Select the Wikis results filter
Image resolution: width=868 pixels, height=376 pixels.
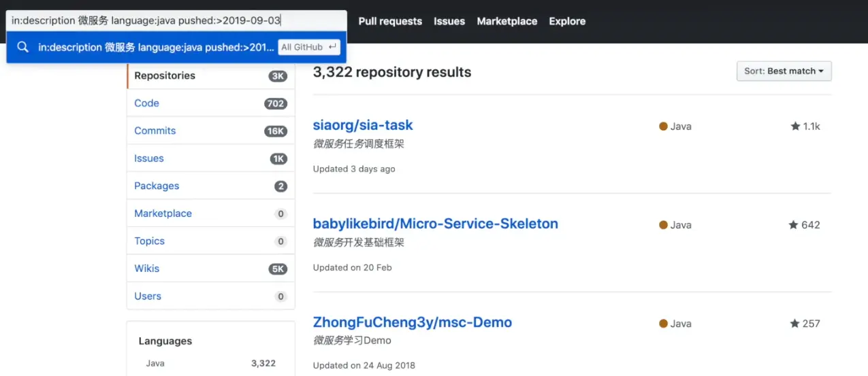click(x=211, y=269)
